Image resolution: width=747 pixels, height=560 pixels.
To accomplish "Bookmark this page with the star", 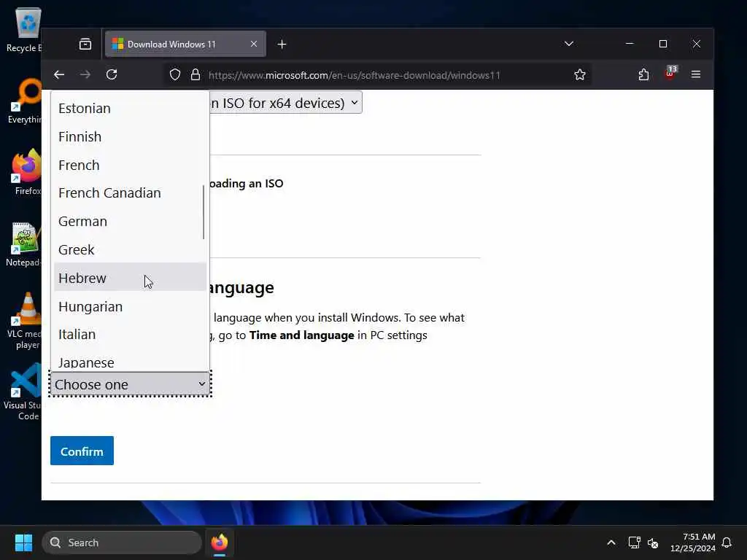I will coord(580,75).
